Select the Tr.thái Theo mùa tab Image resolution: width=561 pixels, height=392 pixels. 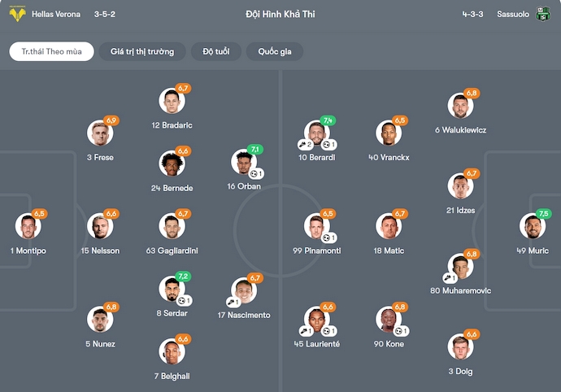pyautogui.click(x=52, y=51)
